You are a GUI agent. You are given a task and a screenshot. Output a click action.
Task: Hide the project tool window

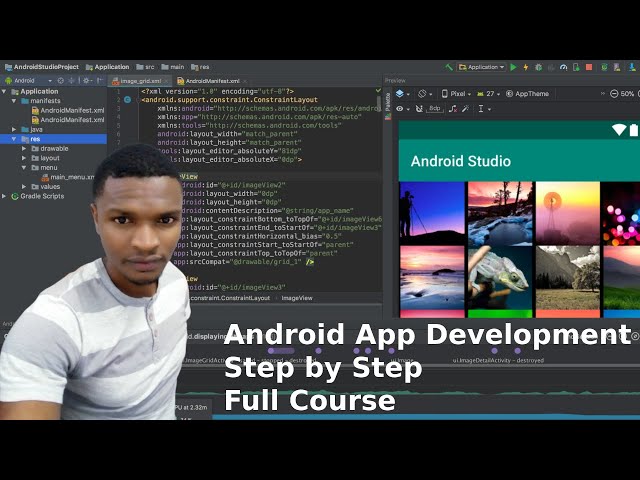tap(100, 81)
